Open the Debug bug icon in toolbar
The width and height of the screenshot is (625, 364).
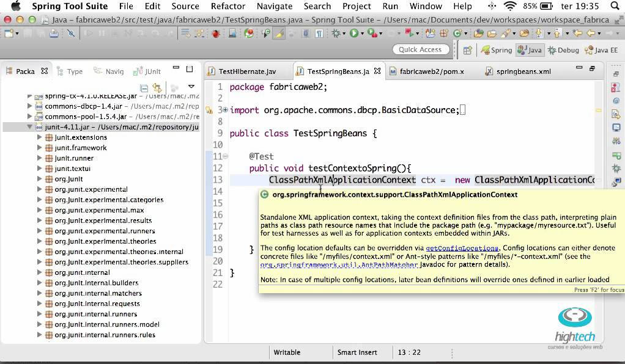pos(336,34)
